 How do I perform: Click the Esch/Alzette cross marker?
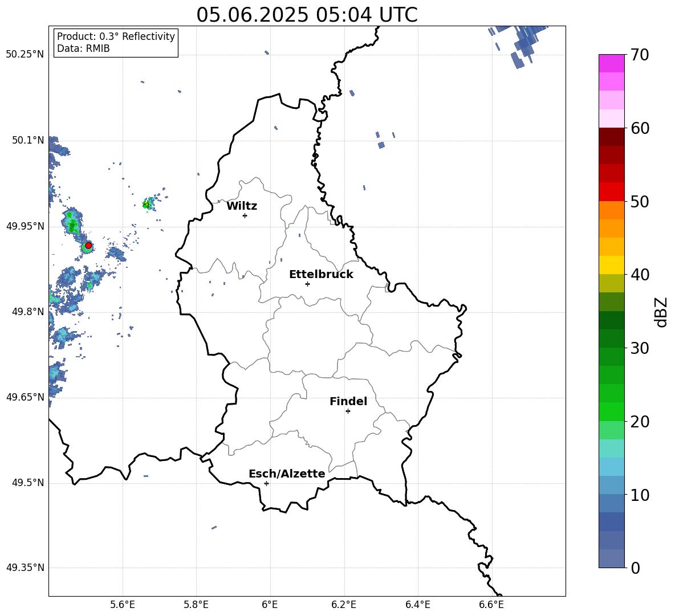tap(266, 483)
